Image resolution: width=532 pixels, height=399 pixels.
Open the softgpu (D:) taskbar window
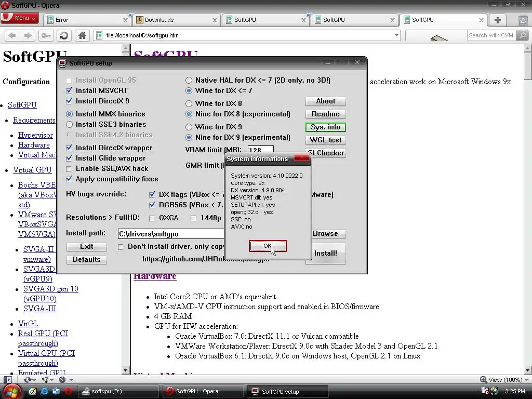coord(118,392)
